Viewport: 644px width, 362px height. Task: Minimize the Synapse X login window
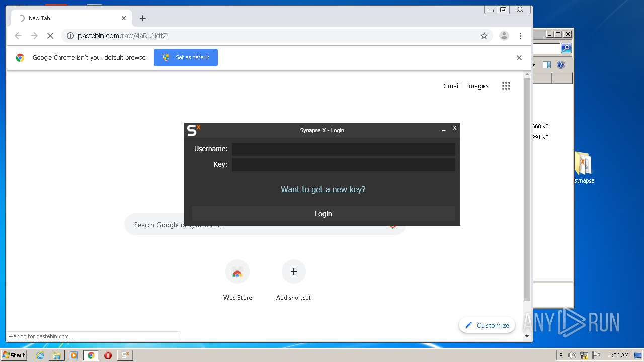444,130
